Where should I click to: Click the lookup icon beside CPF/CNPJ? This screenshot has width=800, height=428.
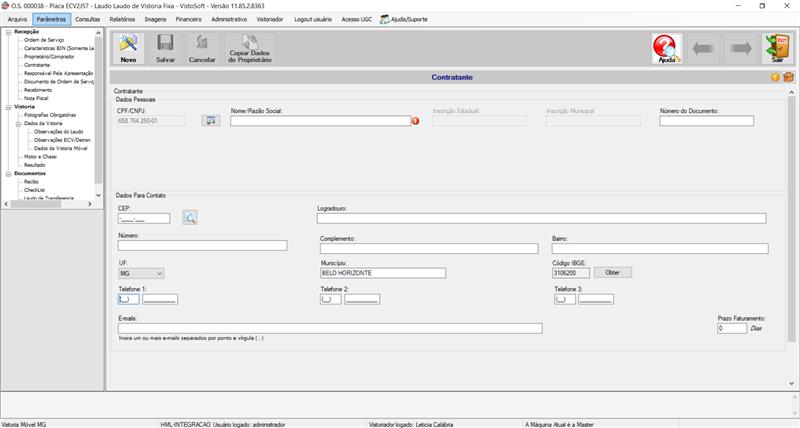[x=210, y=121]
